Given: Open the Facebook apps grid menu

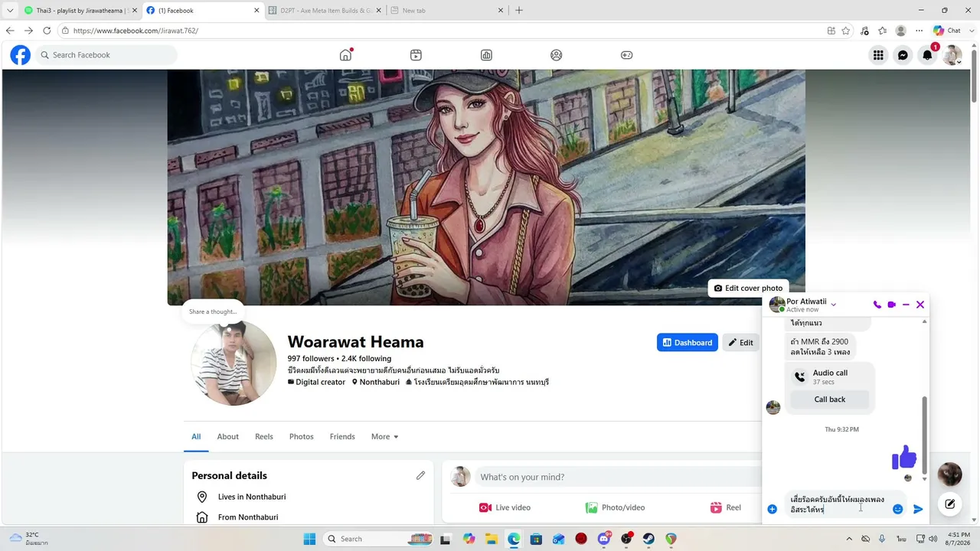Looking at the screenshot, I should (x=878, y=55).
